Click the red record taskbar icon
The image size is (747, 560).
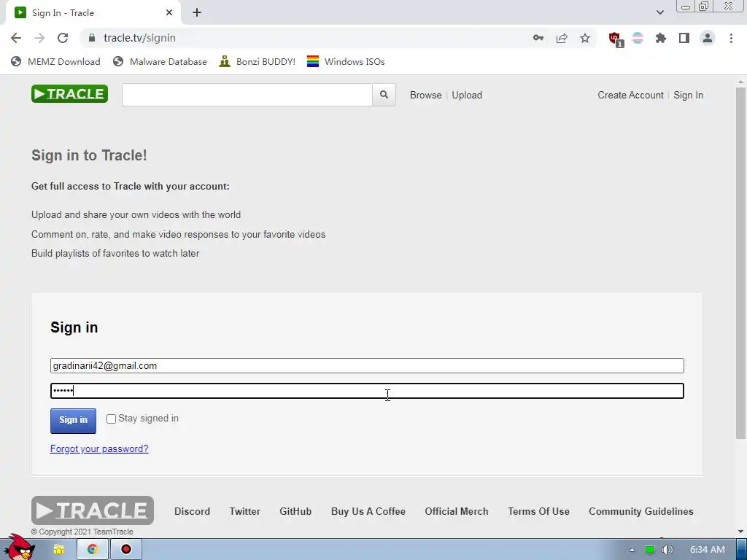pyautogui.click(x=125, y=550)
